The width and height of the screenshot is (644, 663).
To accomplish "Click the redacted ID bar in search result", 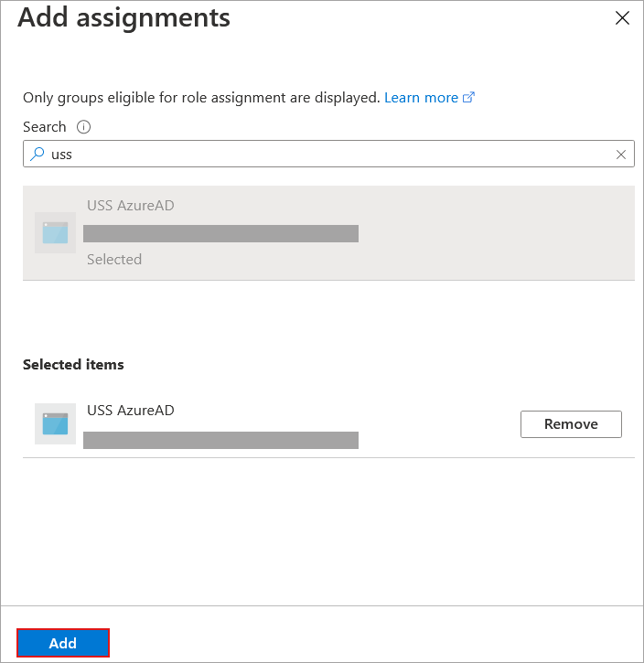I will tap(220, 233).
